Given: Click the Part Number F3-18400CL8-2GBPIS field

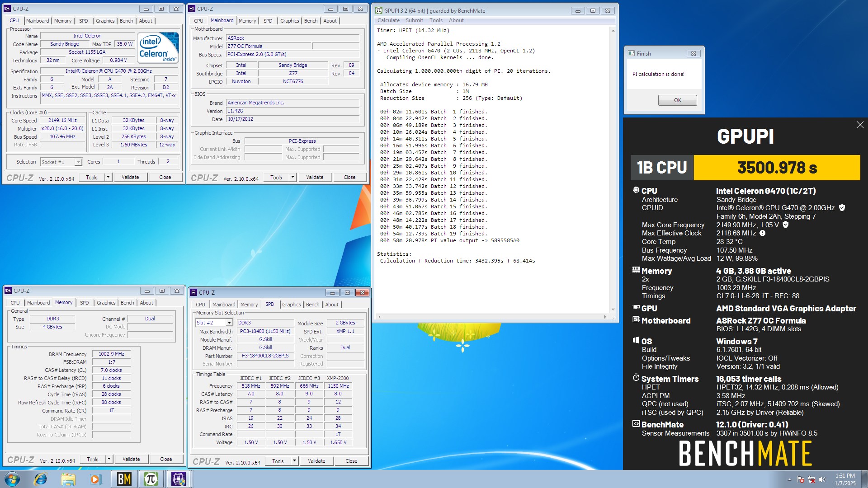Looking at the screenshot, I should 265,356.
